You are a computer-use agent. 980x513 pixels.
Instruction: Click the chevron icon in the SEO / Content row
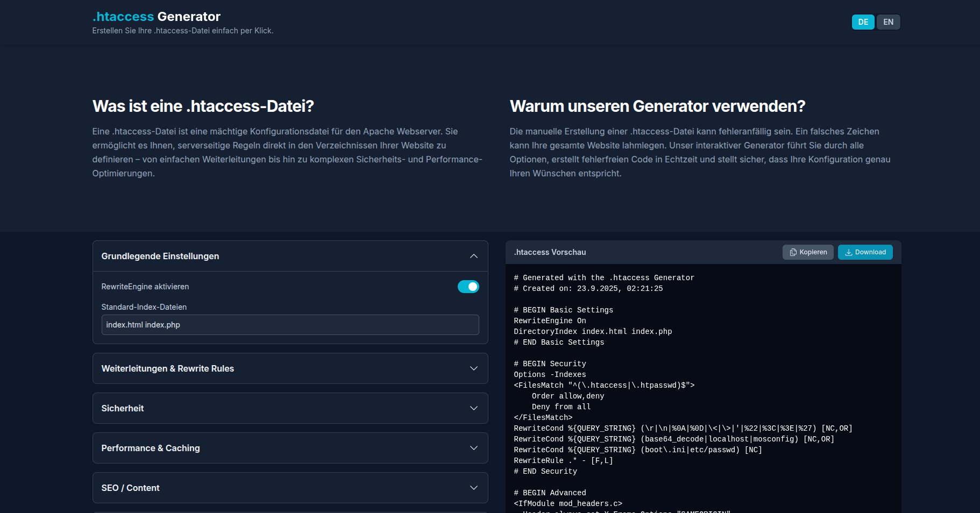(x=473, y=488)
